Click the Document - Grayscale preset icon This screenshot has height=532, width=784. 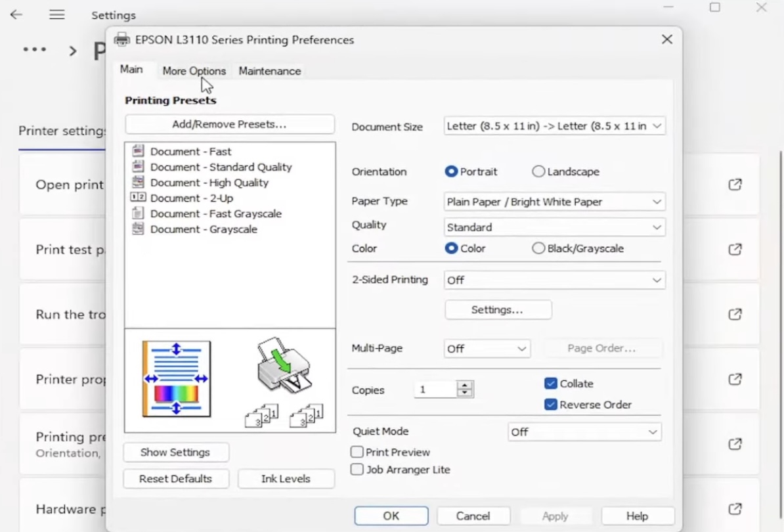138,229
